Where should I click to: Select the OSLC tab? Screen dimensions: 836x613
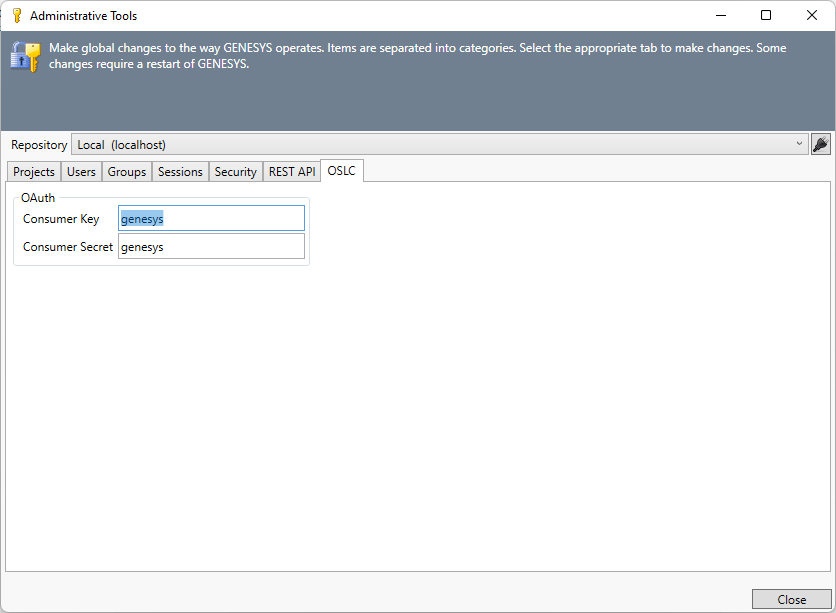click(341, 171)
